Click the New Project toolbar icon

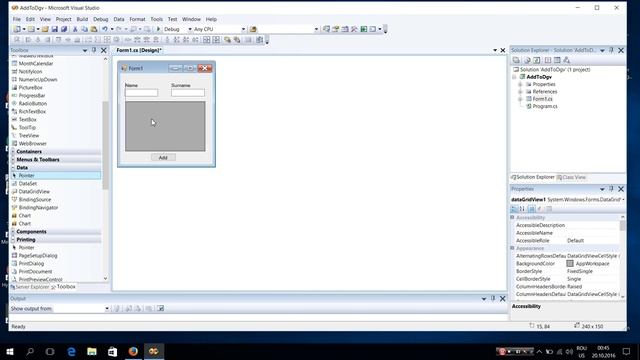click(x=17, y=29)
